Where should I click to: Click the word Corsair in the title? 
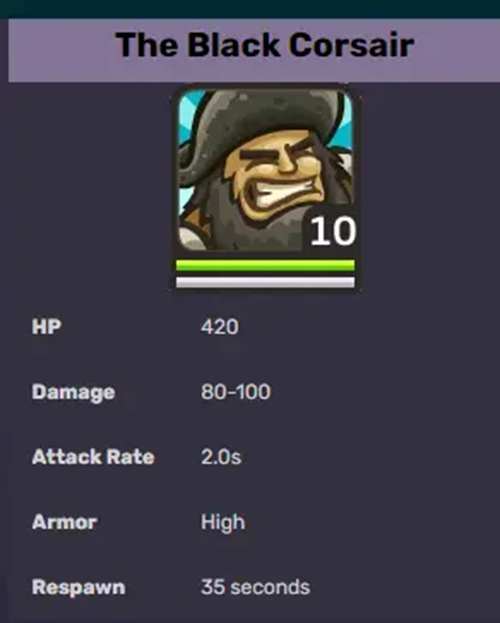[x=351, y=44]
